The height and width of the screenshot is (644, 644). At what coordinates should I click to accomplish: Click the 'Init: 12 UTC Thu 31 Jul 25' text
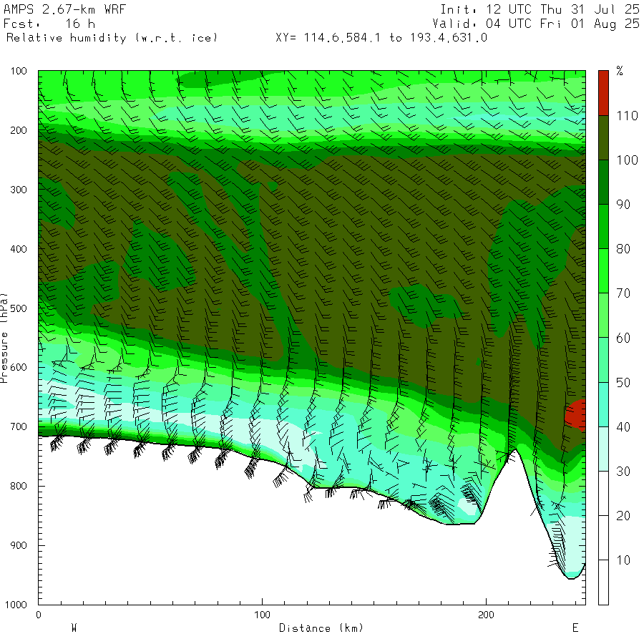[x=540, y=9]
